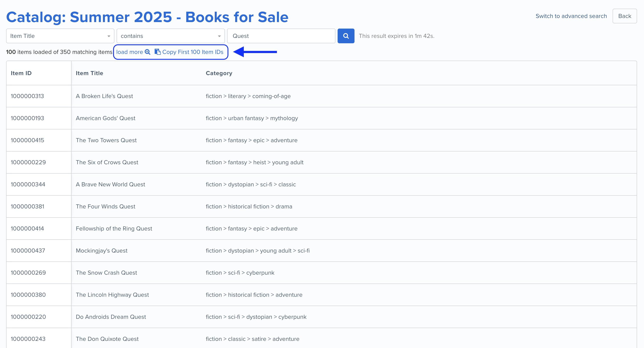Click the copy clipboard icon

(x=157, y=52)
